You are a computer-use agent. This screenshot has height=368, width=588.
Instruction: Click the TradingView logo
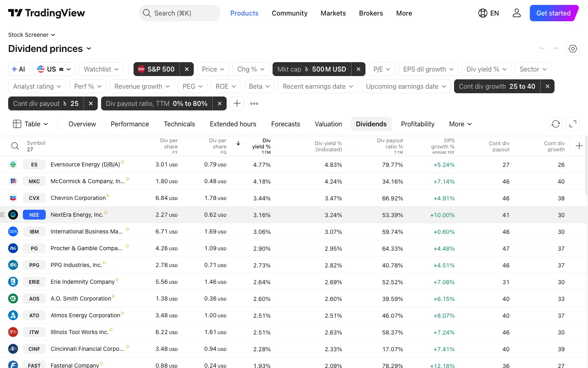coord(47,13)
